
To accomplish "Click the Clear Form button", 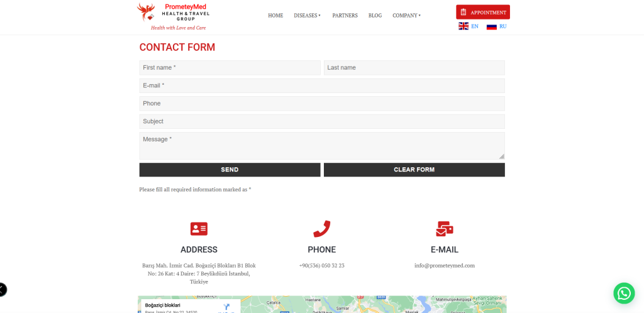I will tap(414, 170).
